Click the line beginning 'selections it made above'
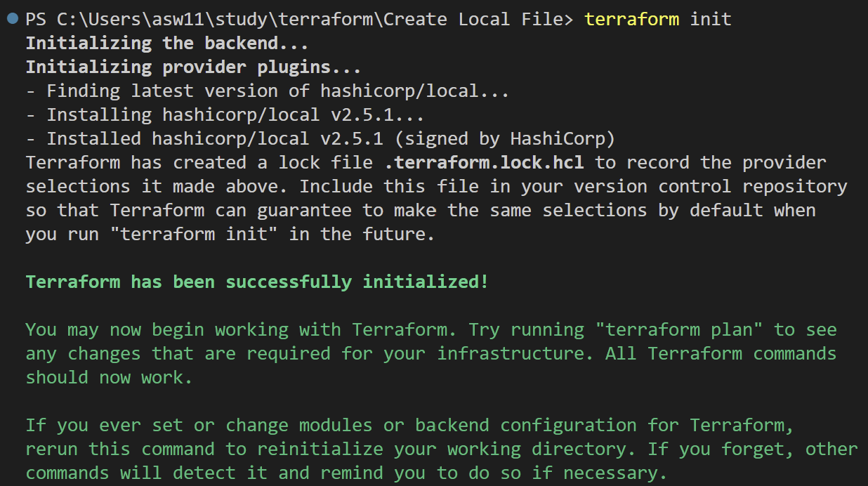Screen dimensions: 868x486 [437, 186]
